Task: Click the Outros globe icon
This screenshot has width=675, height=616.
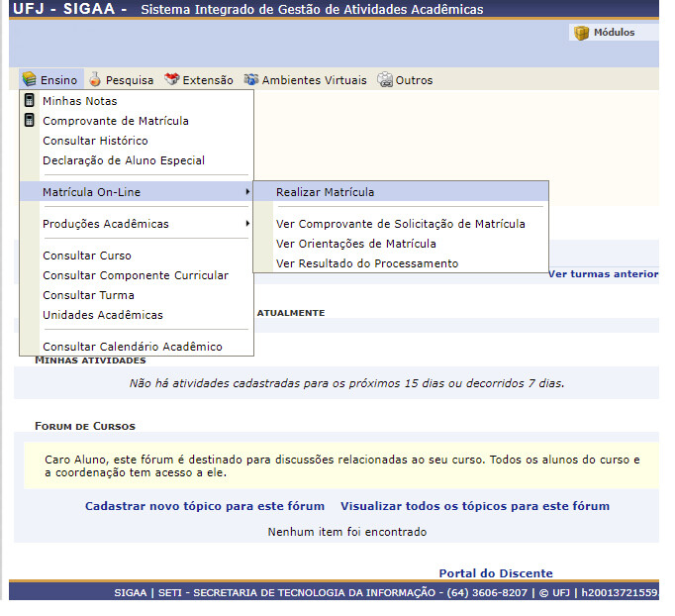Action: (x=384, y=80)
